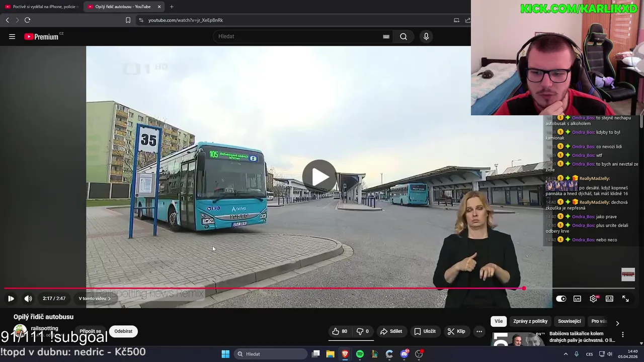644x362 pixels.
Task: Enter fullscreen mode
Action: [625, 299]
